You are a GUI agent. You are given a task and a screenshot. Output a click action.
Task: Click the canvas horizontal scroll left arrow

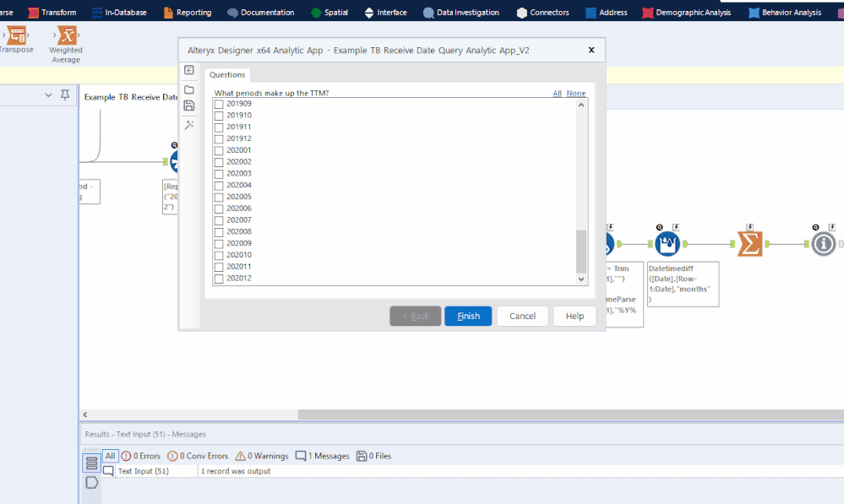(x=85, y=415)
